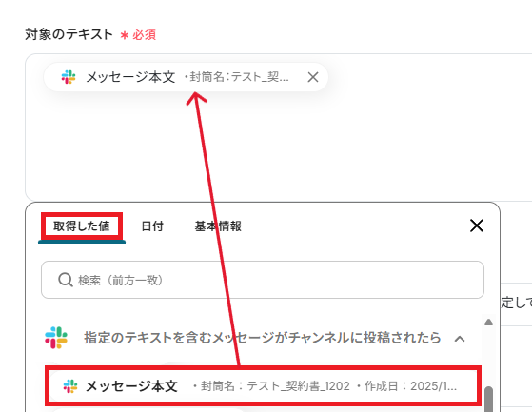Open the 日付 tab
532x412 pixels.
(152, 226)
